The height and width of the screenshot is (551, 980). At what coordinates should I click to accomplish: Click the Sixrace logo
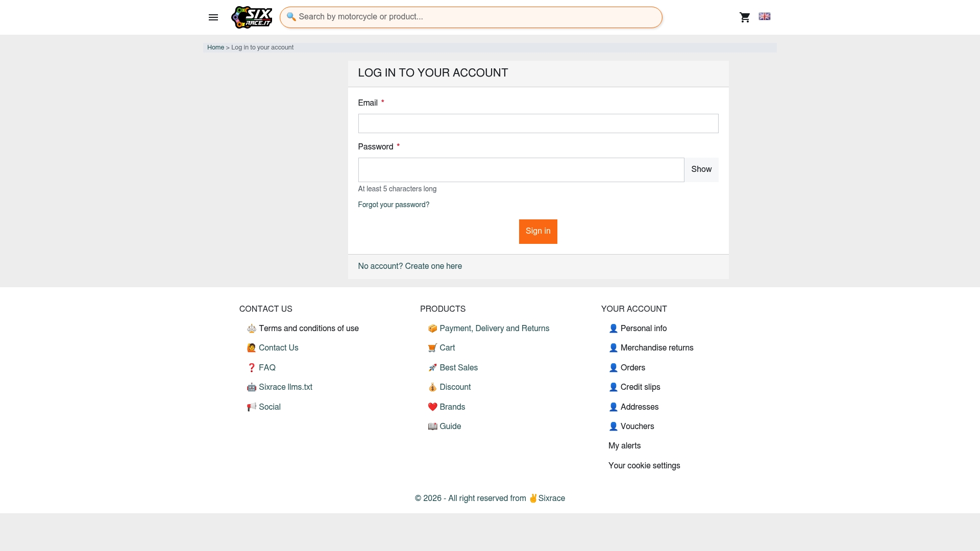pos(252,17)
